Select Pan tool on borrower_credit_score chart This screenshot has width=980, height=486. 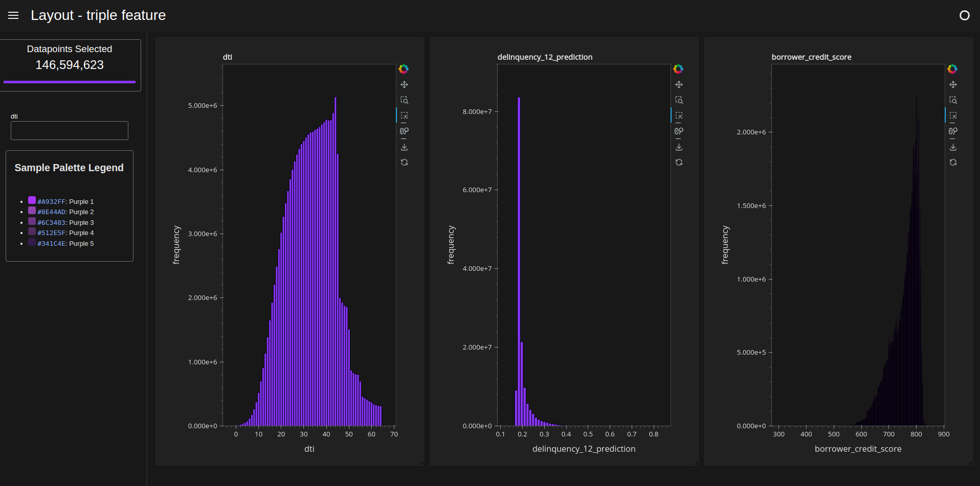[953, 85]
